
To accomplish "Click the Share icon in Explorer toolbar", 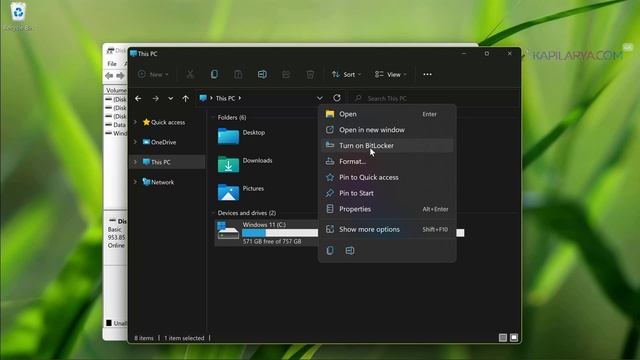I will click(286, 74).
